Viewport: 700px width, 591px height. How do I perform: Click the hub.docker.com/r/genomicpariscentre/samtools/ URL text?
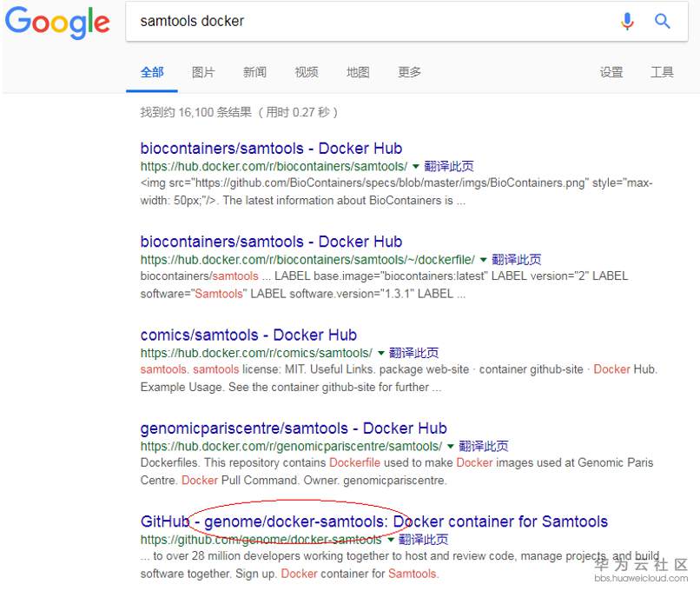tap(291, 446)
